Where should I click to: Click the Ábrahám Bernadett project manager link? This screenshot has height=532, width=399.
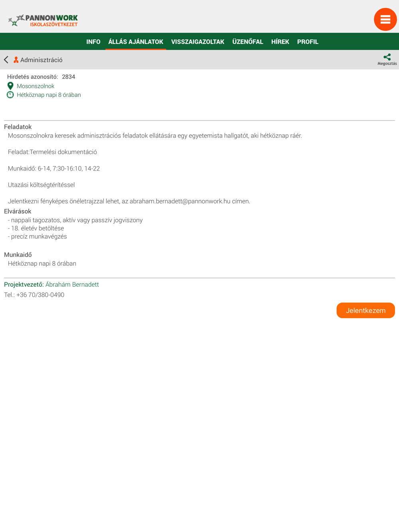click(72, 284)
